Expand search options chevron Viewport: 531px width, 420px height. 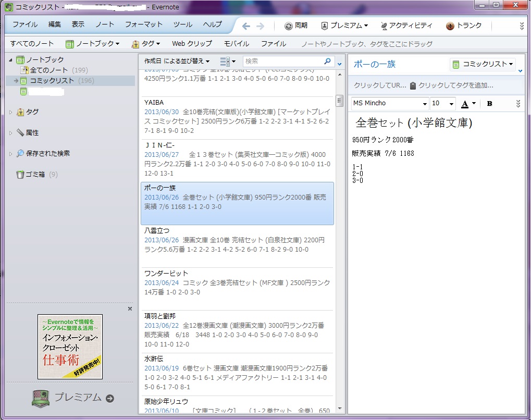tap(340, 64)
